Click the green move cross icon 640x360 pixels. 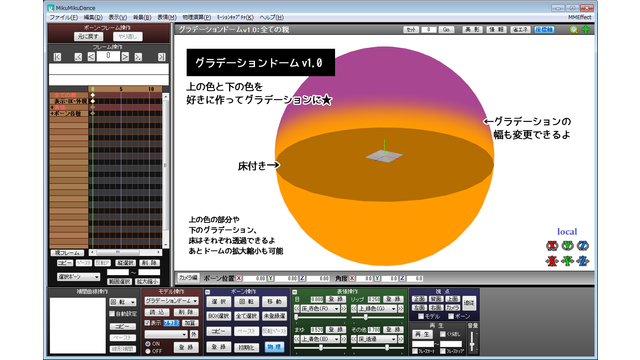[x=586, y=29]
